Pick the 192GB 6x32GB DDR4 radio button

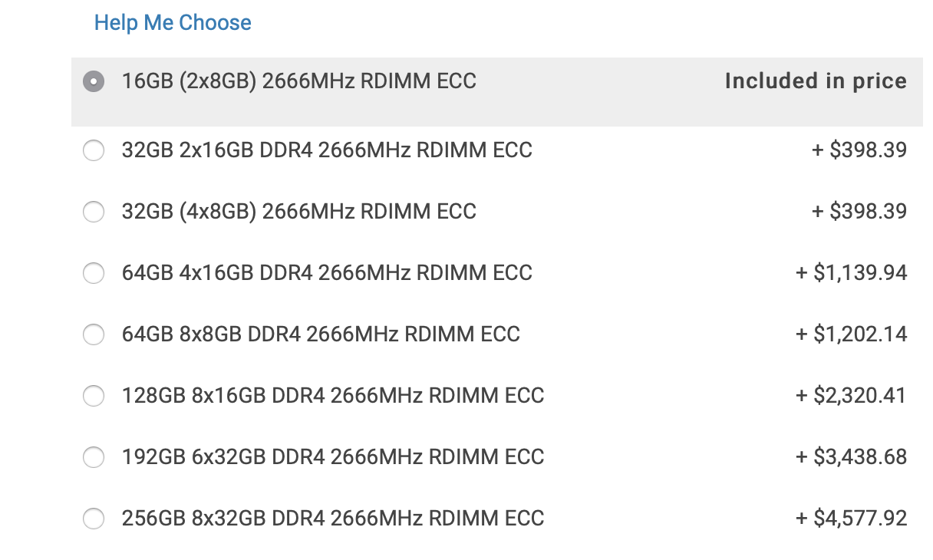(94, 457)
